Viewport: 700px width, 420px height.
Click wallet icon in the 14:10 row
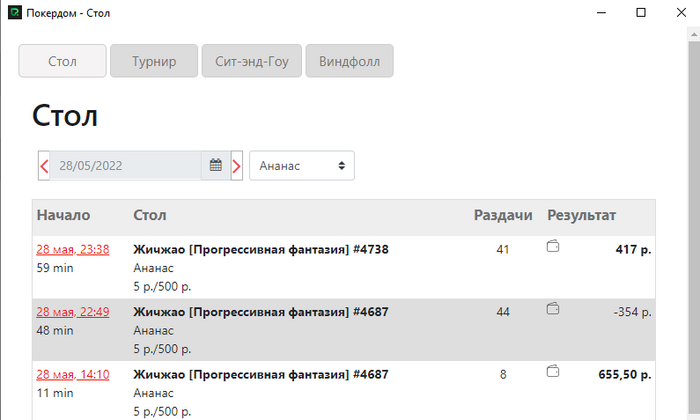(553, 371)
